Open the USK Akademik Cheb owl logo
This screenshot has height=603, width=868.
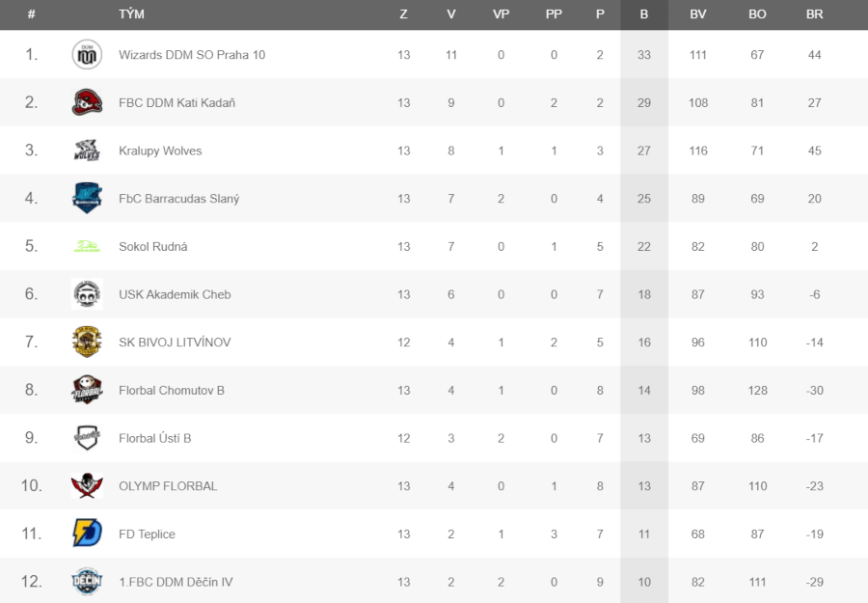click(x=87, y=294)
